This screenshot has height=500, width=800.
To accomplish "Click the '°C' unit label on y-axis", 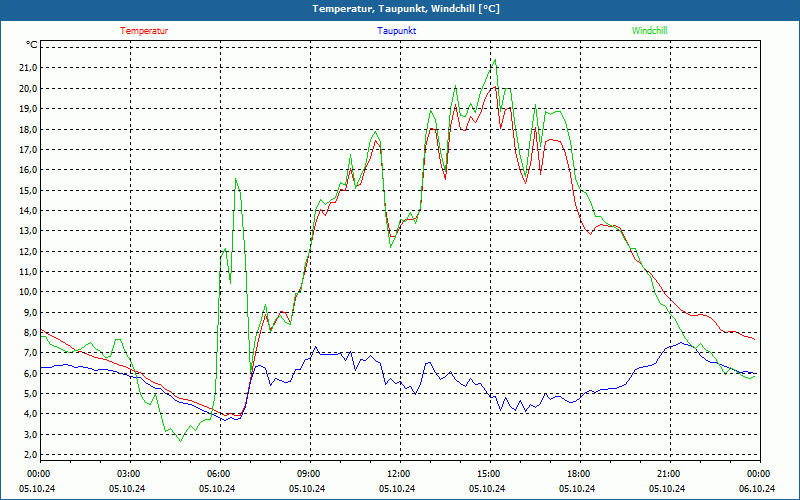I will coord(32,45).
